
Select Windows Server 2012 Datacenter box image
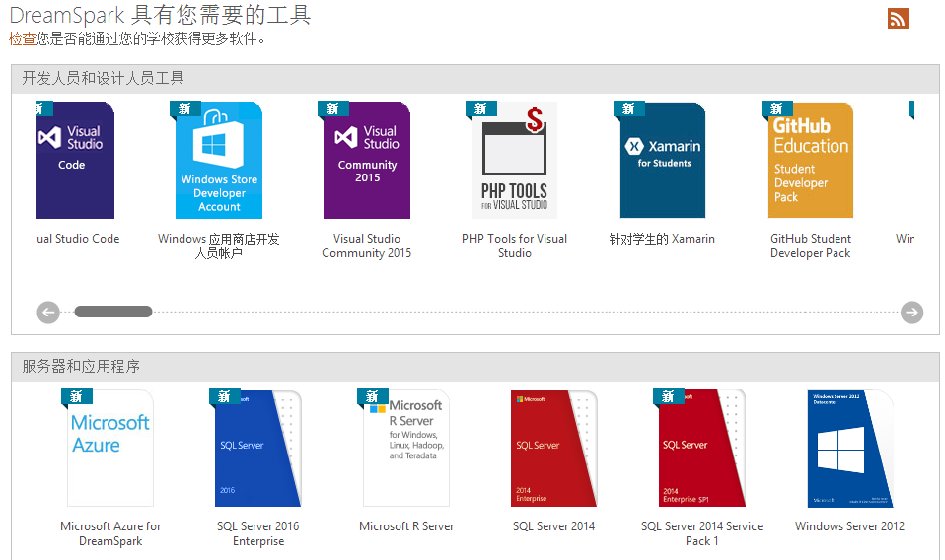(849, 448)
